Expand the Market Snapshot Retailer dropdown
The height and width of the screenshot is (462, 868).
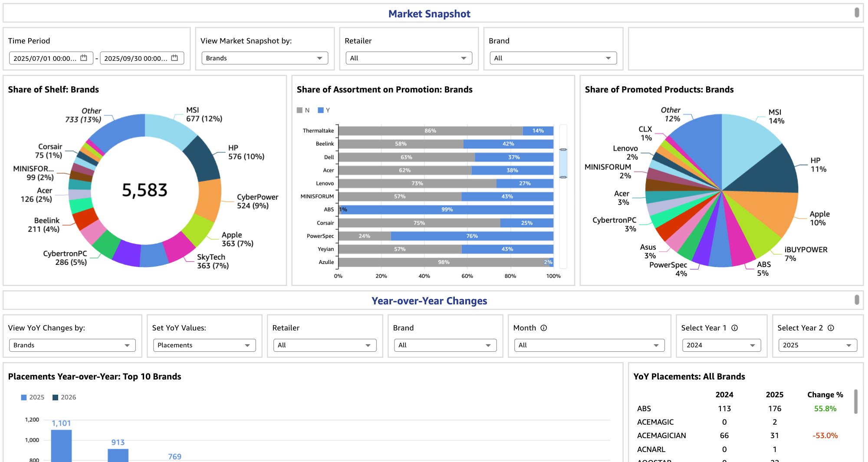point(408,58)
